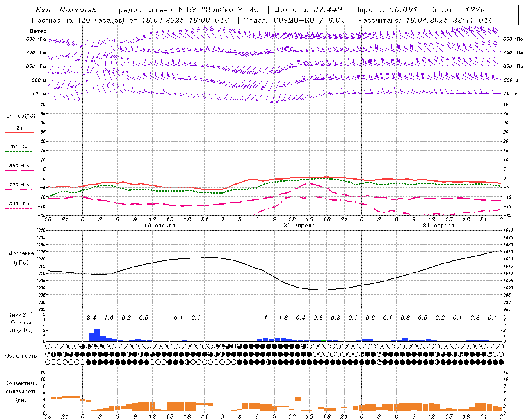The width and height of the screenshot is (525, 420).
Task: Select forecast start '18.04.2025 18:00 UTC'
Action: coord(185,20)
